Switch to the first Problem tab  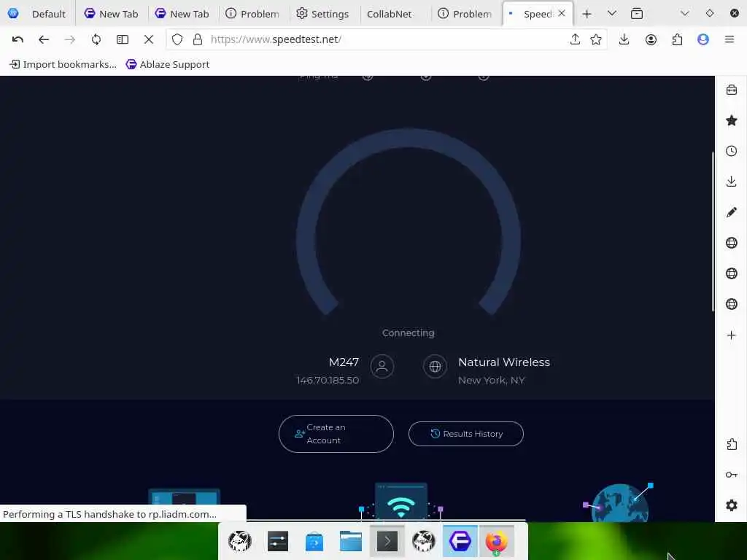(252, 14)
